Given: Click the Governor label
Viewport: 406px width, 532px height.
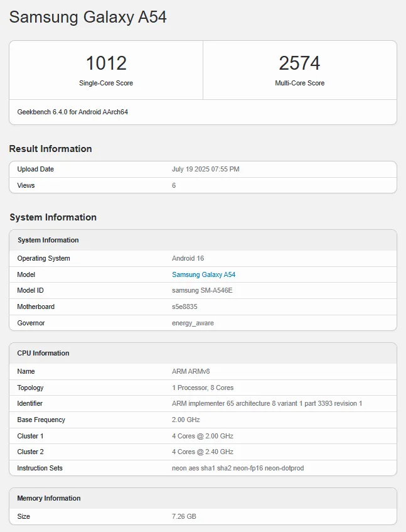Looking at the screenshot, I should pyautogui.click(x=31, y=323).
